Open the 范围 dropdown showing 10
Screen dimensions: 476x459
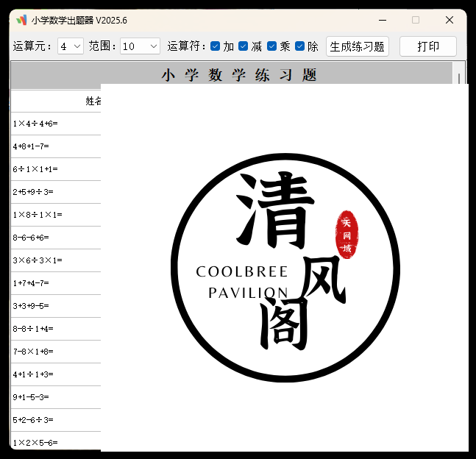point(140,46)
